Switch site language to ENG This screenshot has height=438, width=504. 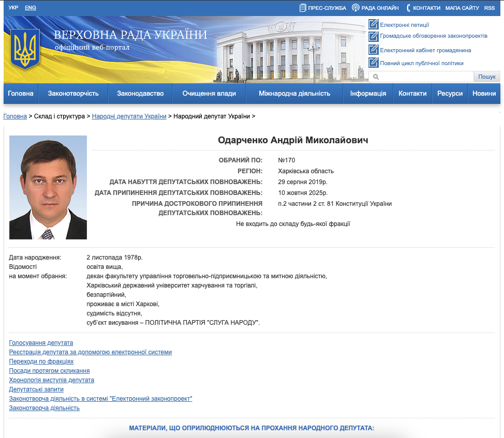click(31, 8)
